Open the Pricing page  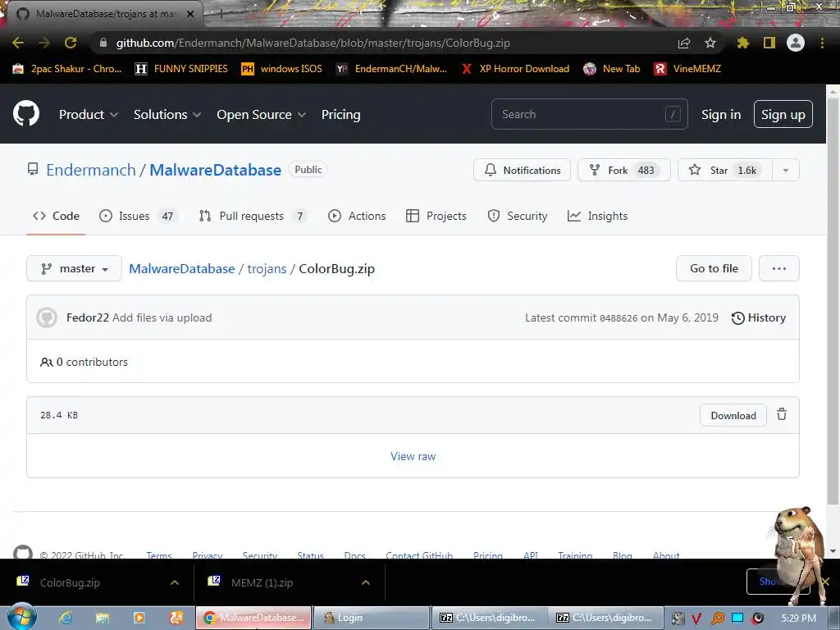pos(340,115)
